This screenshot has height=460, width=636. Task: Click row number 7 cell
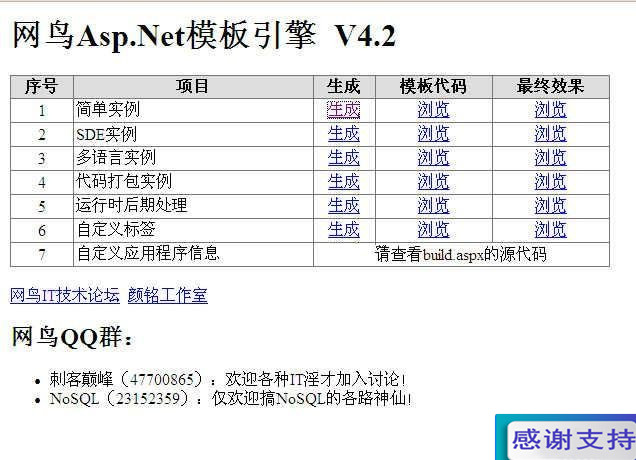tap(42, 254)
